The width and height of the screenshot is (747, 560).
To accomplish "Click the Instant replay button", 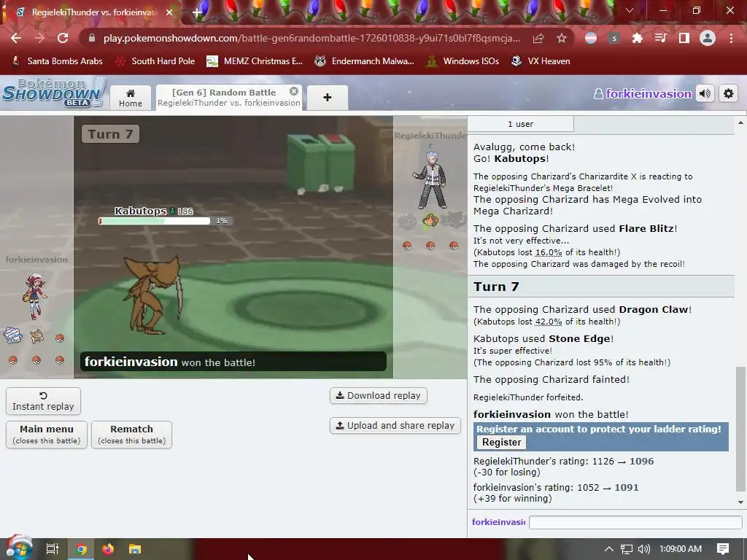I will tap(43, 401).
